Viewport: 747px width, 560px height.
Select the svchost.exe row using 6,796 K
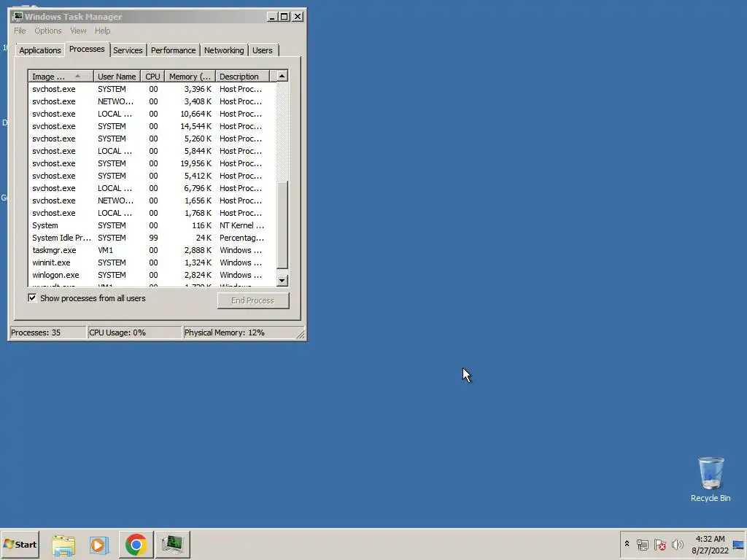point(152,188)
